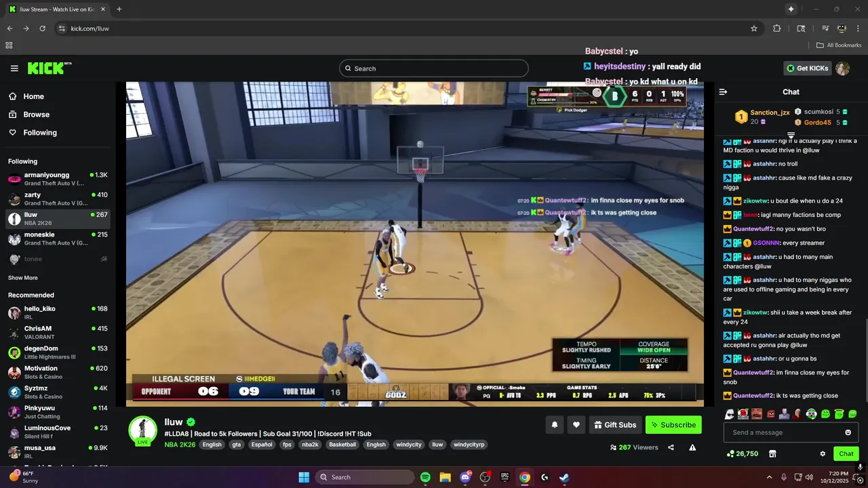The height and width of the screenshot is (488, 868).
Task: Click the share stream icon
Action: click(671, 447)
